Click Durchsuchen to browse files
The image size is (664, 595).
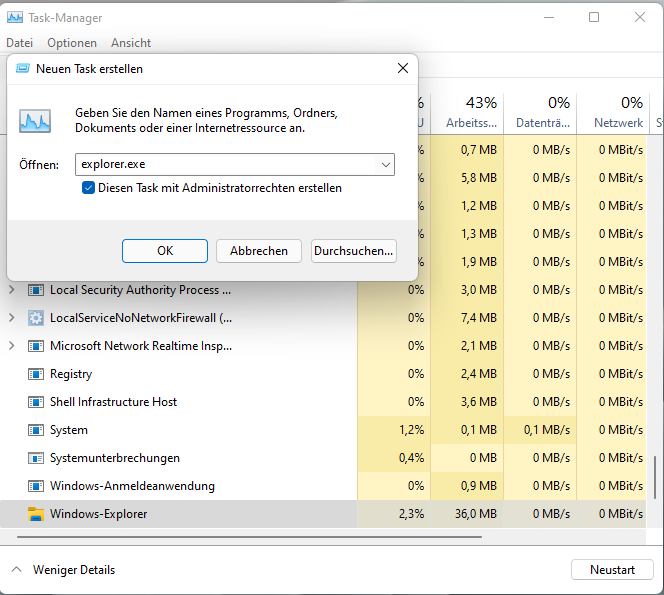354,251
